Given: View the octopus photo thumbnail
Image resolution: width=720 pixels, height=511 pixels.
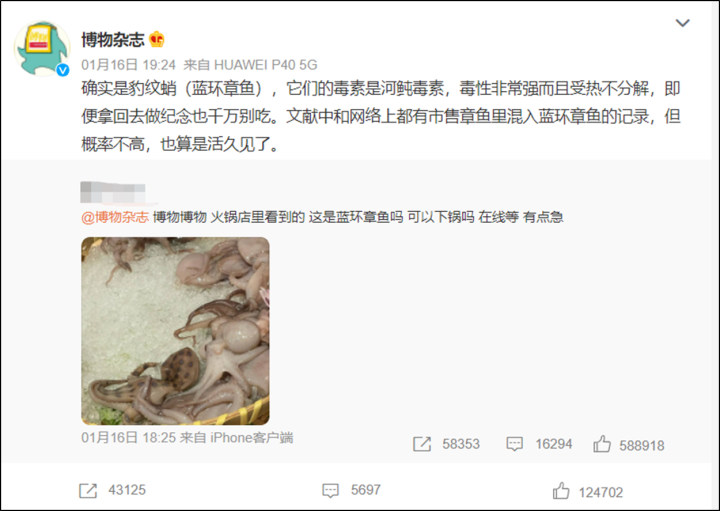Looking at the screenshot, I should click(175, 331).
